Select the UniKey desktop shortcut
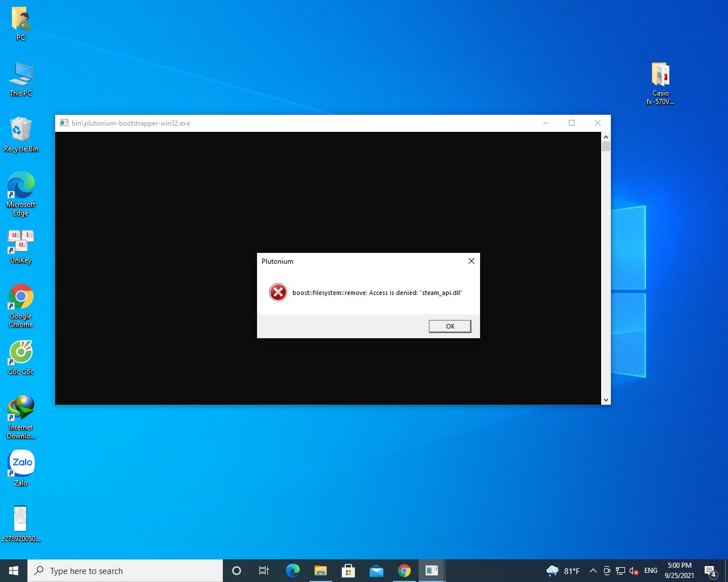The width and height of the screenshot is (728, 582). click(x=21, y=247)
